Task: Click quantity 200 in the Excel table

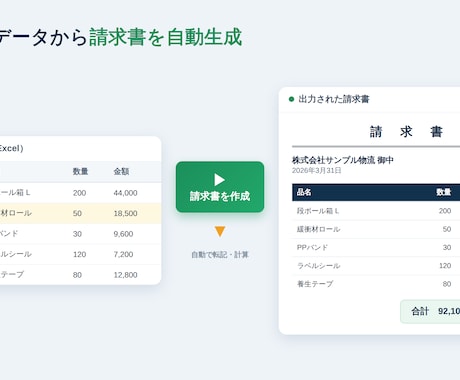Action: tap(79, 193)
